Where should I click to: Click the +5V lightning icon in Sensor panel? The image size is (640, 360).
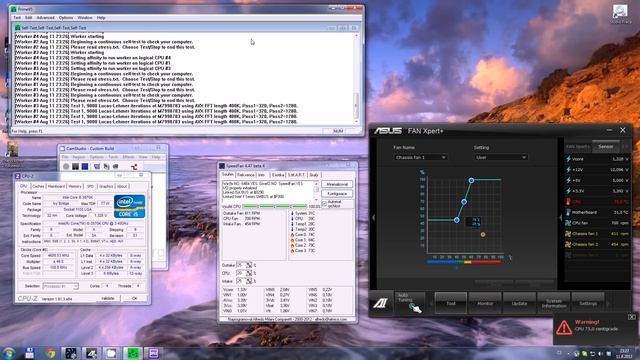[x=568, y=180]
